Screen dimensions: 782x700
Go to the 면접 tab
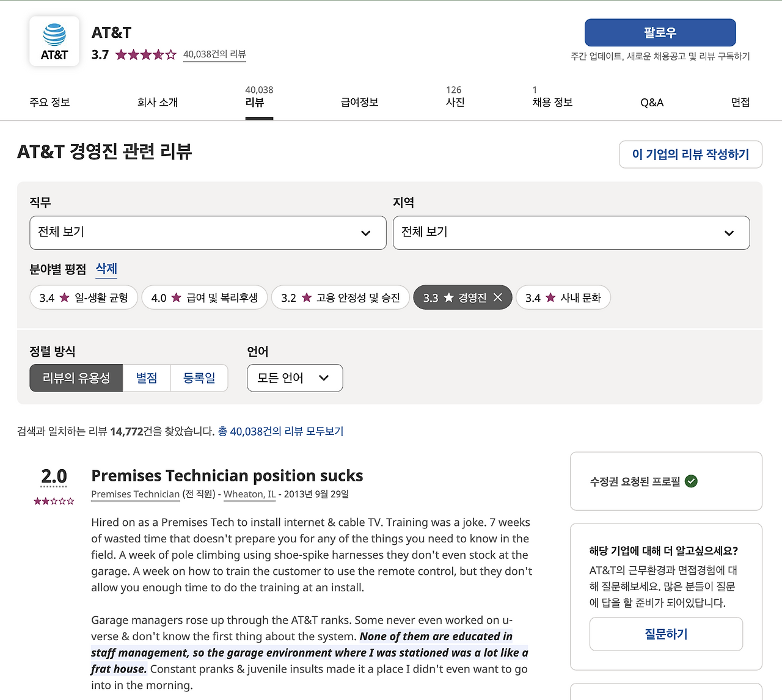[740, 102]
